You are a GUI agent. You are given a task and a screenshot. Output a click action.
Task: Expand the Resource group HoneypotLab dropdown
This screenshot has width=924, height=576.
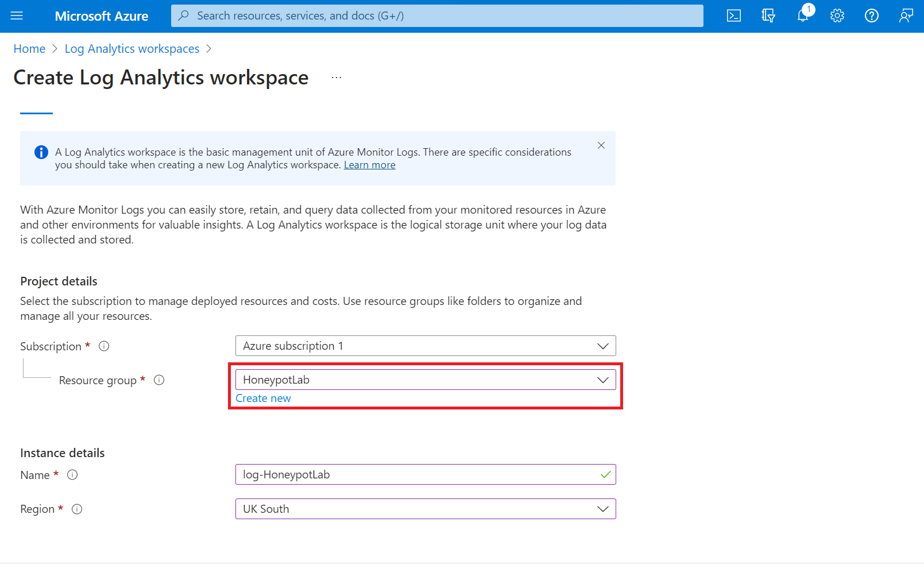point(426,380)
